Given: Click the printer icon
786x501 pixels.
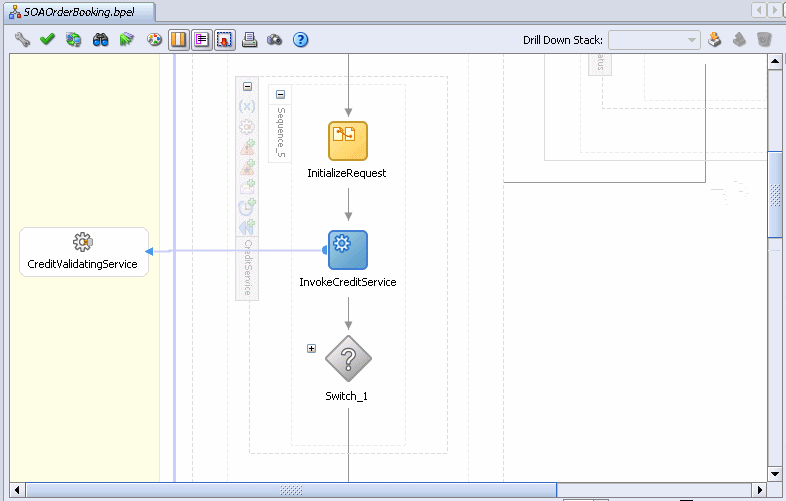Looking at the screenshot, I should 249,40.
